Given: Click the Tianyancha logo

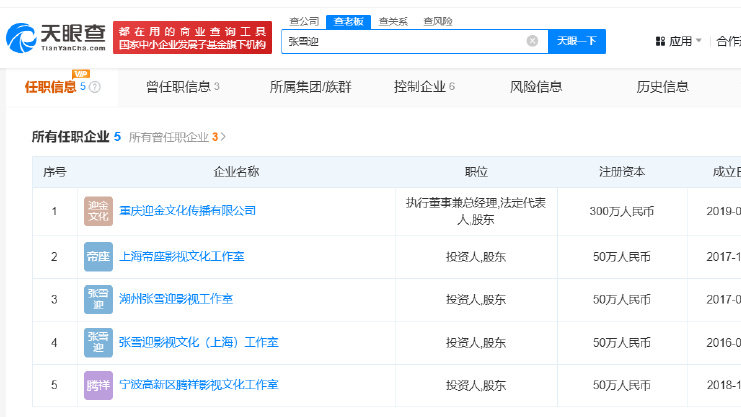Looking at the screenshot, I should pyautogui.click(x=56, y=37).
